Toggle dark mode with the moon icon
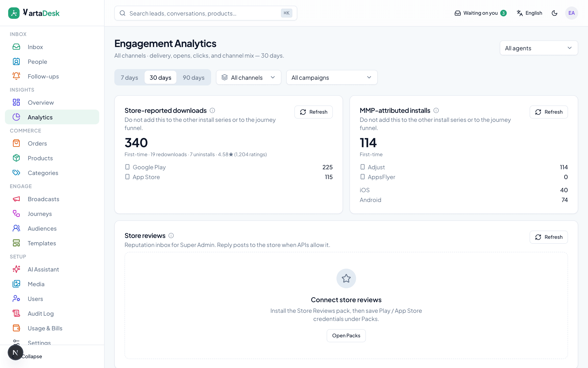The width and height of the screenshot is (588, 368). tap(555, 13)
